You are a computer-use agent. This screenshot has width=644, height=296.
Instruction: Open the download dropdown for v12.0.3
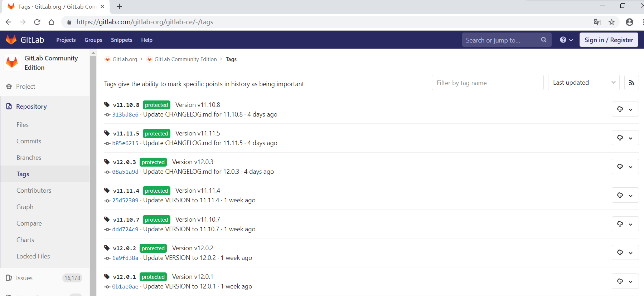click(625, 167)
